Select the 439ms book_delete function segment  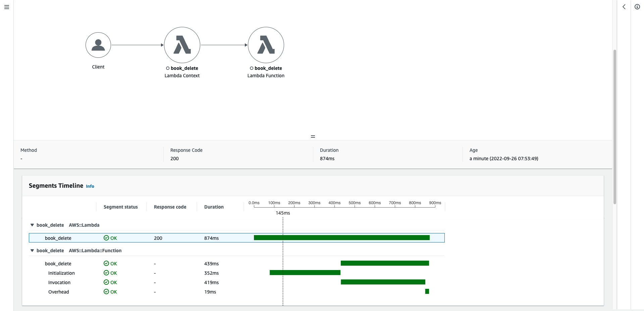[x=237, y=264]
